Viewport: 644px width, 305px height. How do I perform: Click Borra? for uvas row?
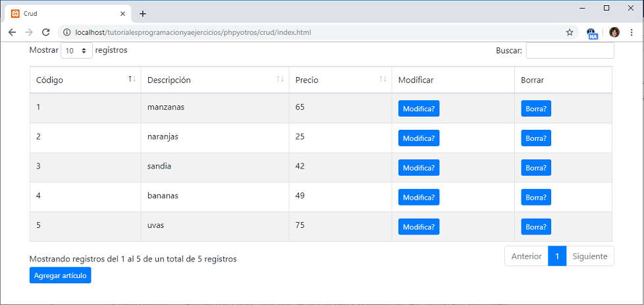[x=536, y=227]
